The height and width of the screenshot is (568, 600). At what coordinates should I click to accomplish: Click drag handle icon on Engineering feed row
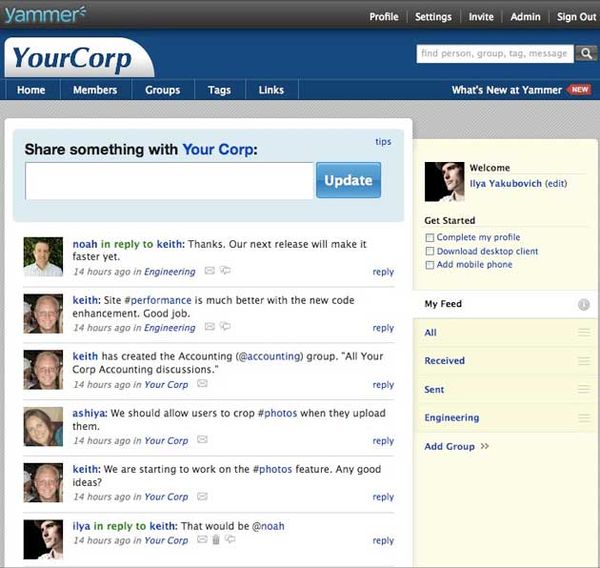(584, 418)
